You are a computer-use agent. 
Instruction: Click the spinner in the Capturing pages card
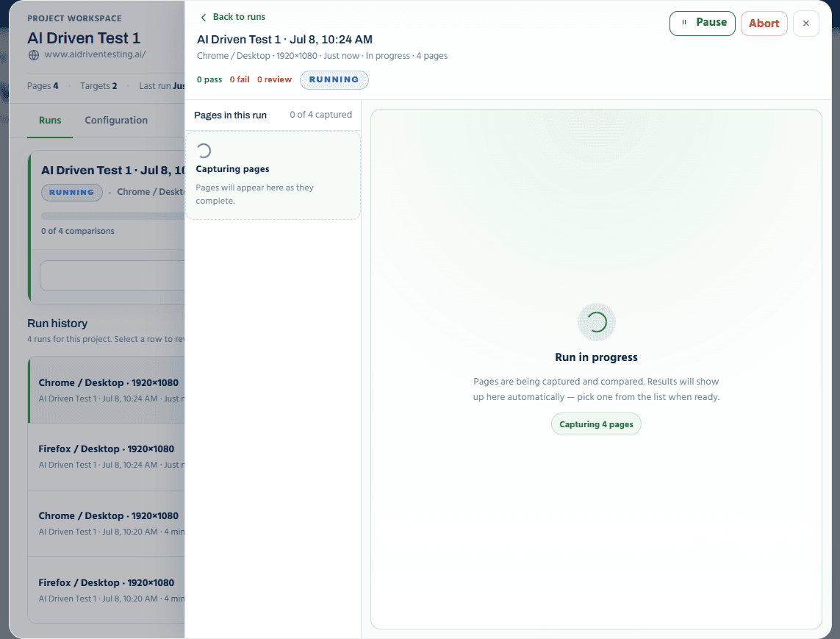[204, 151]
